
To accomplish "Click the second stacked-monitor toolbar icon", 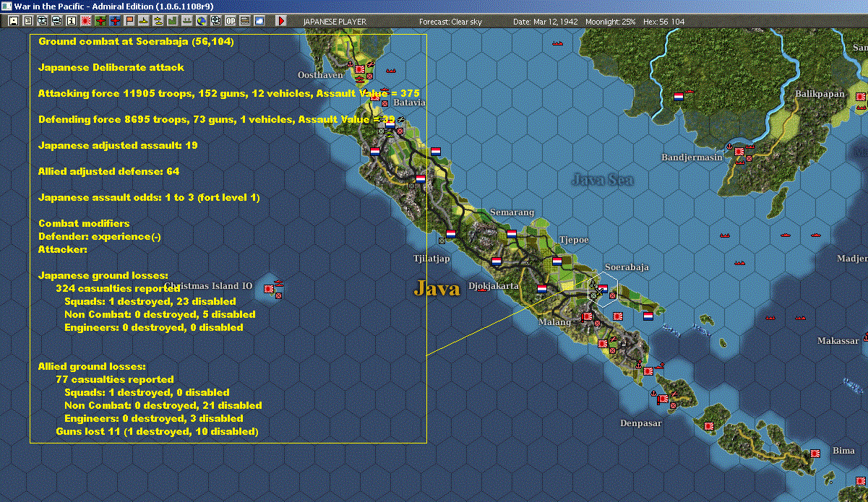I will (x=57, y=22).
